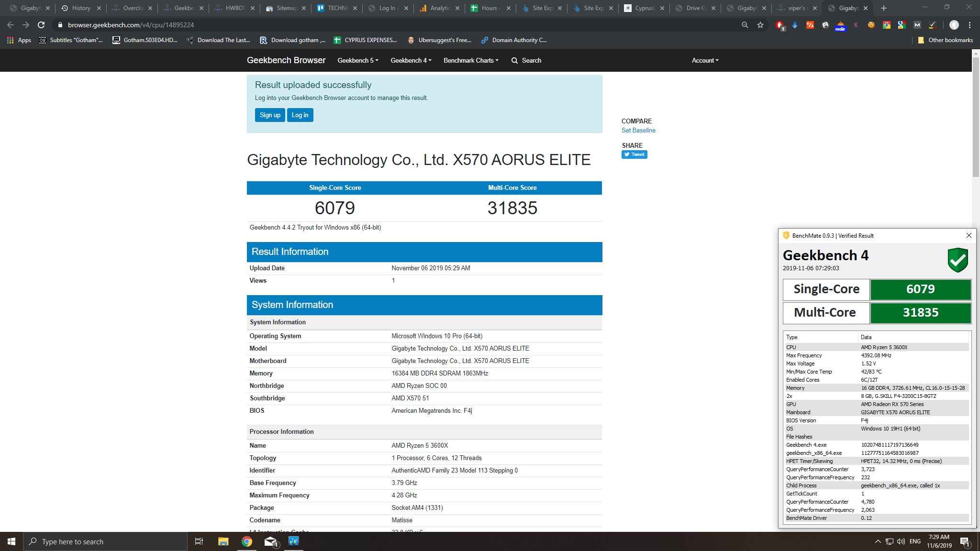Image resolution: width=980 pixels, height=551 pixels.
Task: Click the network tray icon
Action: pyautogui.click(x=889, y=541)
